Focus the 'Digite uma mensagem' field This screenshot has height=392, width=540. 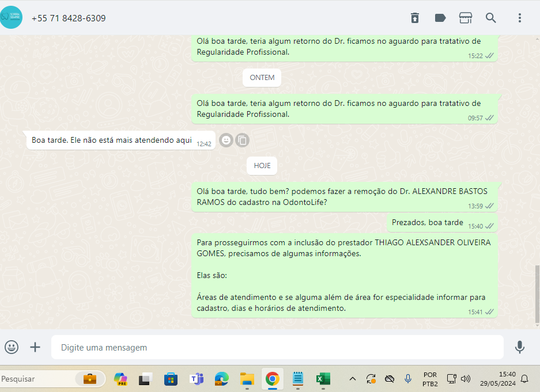(x=277, y=347)
